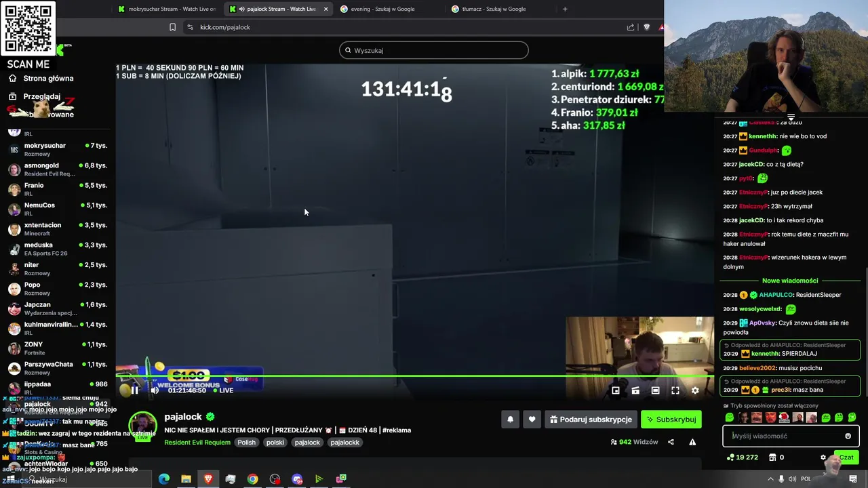868x488 pixels.
Task: Enter fullscreen mode on the video player
Action: pyautogui.click(x=675, y=390)
